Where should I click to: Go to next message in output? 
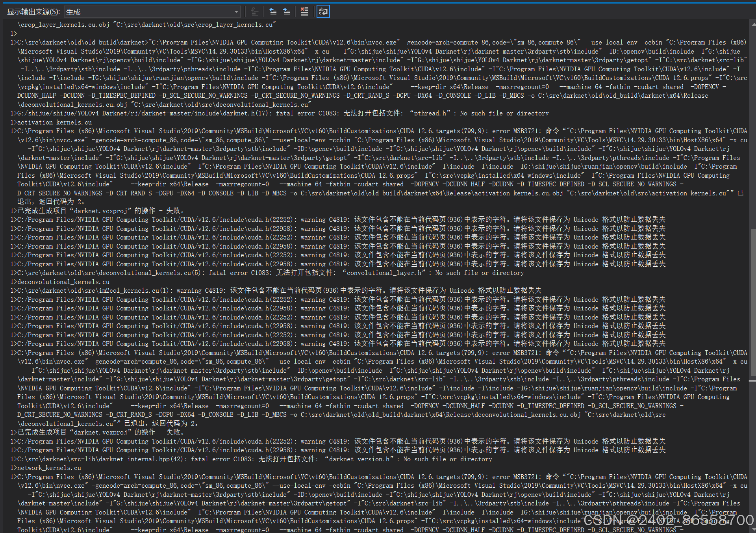(287, 12)
